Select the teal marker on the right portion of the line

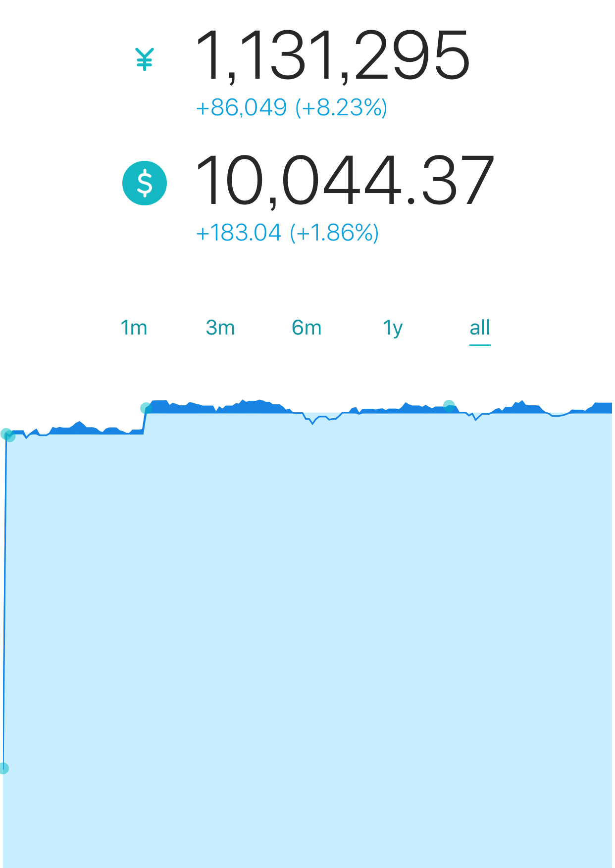click(449, 406)
